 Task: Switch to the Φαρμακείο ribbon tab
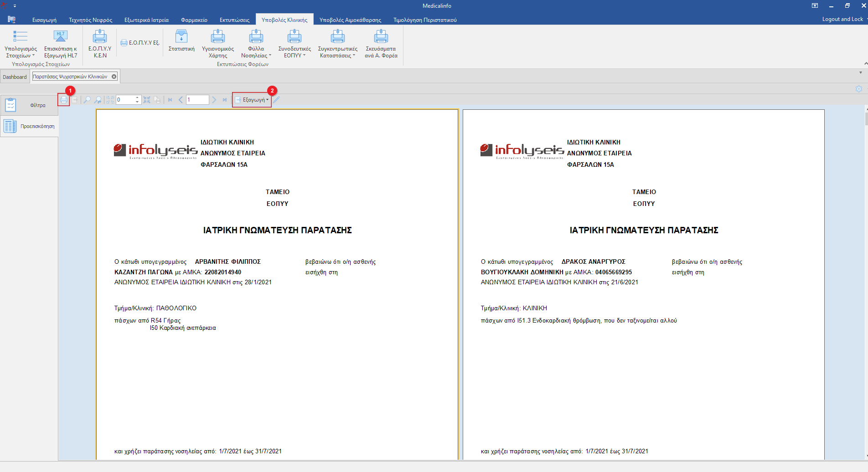(x=194, y=20)
